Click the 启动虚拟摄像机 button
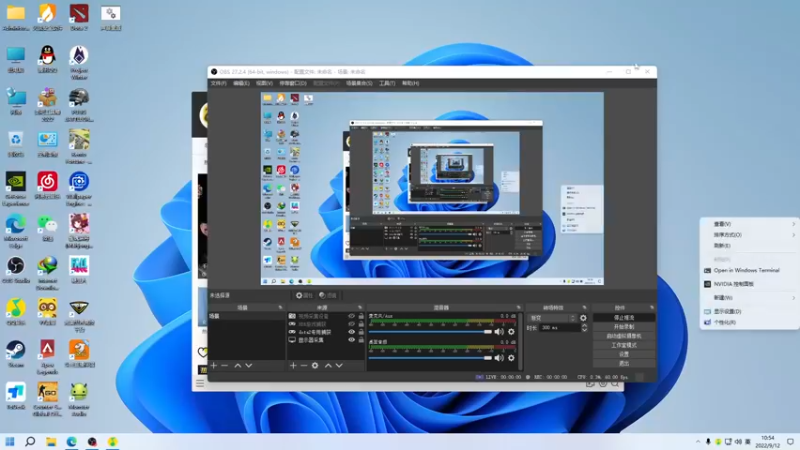This screenshot has width=800, height=450. click(623, 336)
